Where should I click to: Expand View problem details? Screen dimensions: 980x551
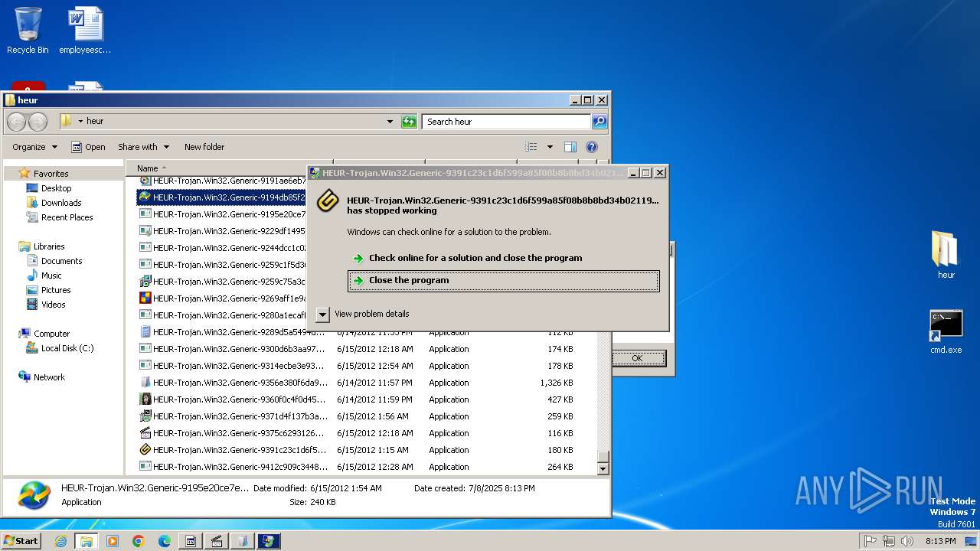pos(362,314)
